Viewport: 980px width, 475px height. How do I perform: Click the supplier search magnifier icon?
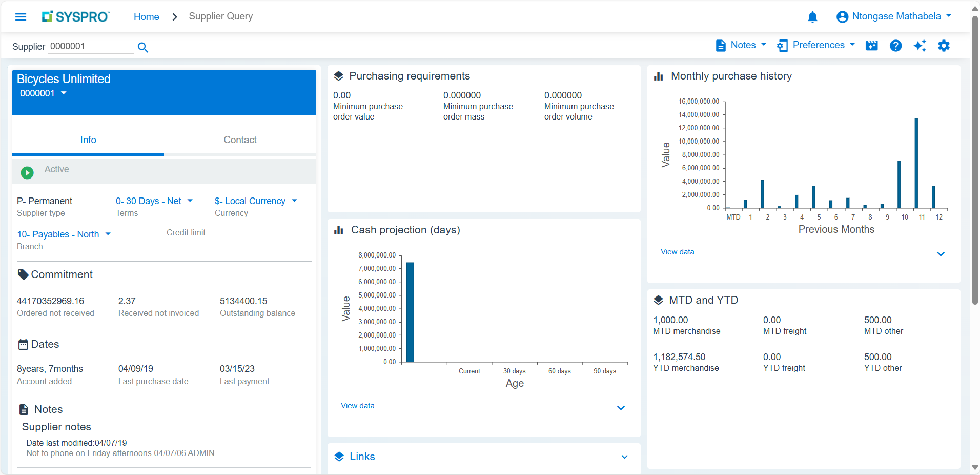pos(143,47)
